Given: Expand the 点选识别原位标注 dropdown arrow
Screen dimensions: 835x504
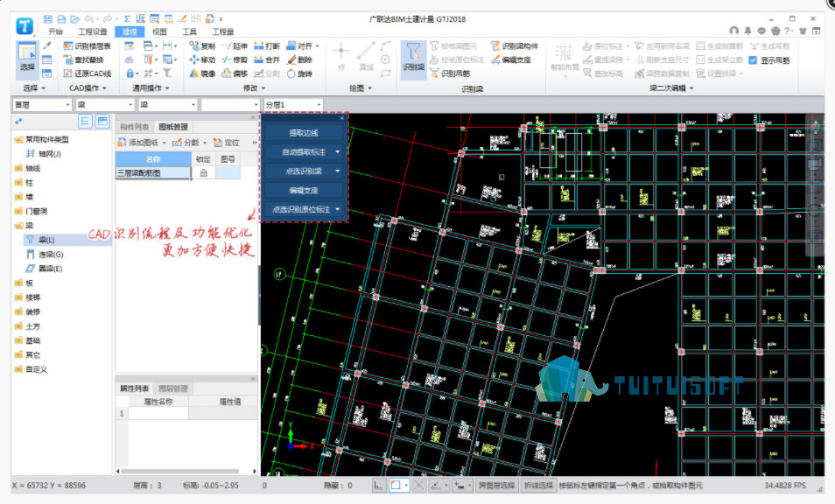Looking at the screenshot, I should tap(338, 210).
